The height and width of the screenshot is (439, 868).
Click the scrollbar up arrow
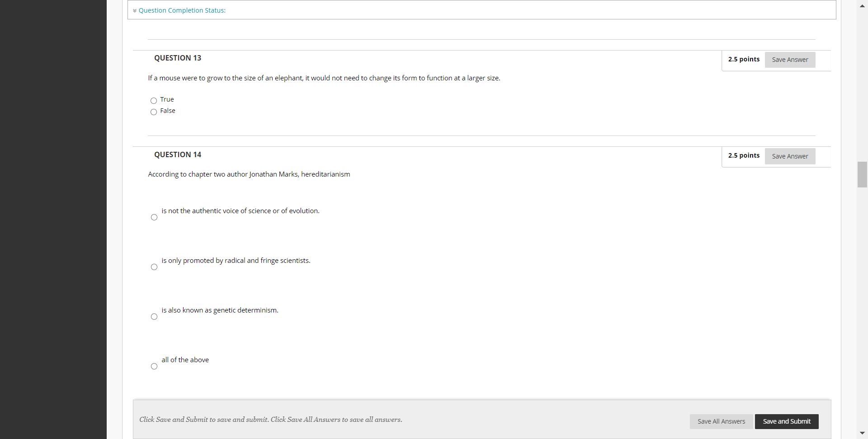(862, 5)
